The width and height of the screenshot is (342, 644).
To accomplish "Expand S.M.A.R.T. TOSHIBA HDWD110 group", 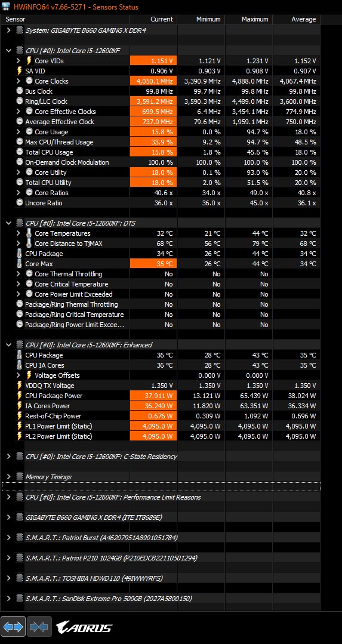I will [x=8, y=578].
